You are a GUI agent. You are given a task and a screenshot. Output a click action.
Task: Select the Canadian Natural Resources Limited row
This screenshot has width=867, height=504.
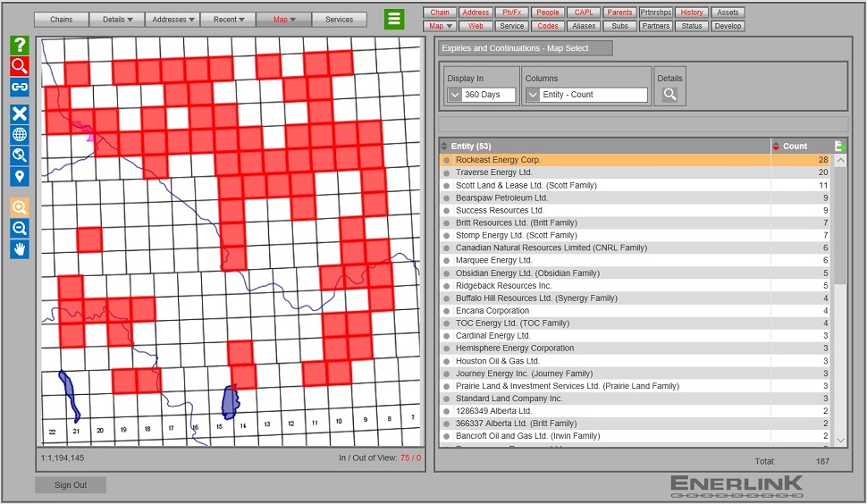(635, 248)
